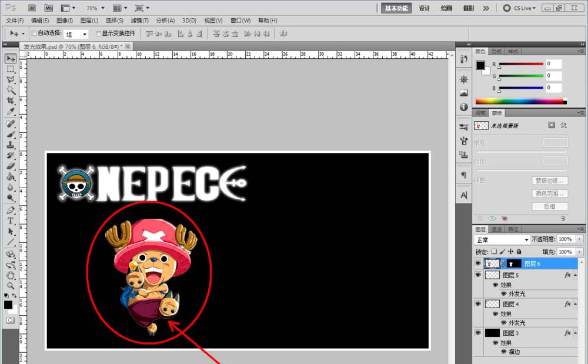Collapse effects list of 图层 5
Image resolution: width=588 pixels, height=364 pixels.
tap(575, 275)
